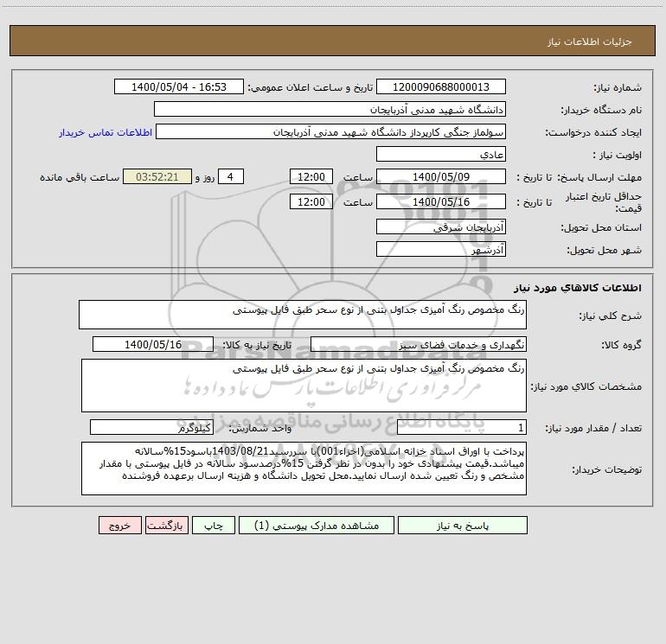
Task: Click the شرح کلی نیاز description box
Action: tap(303, 315)
